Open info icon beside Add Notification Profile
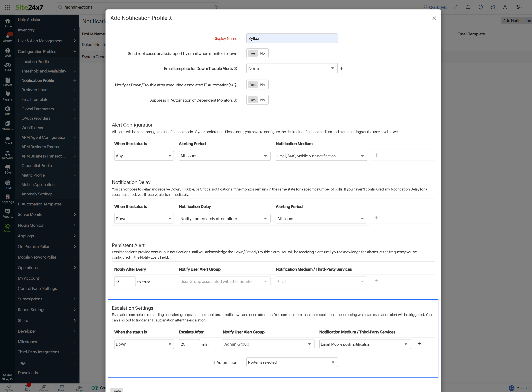The image size is (532, 392). (x=170, y=18)
